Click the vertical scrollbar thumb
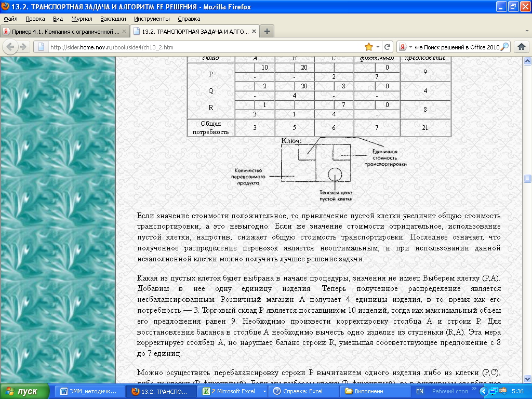The image size is (532, 399). [528, 178]
